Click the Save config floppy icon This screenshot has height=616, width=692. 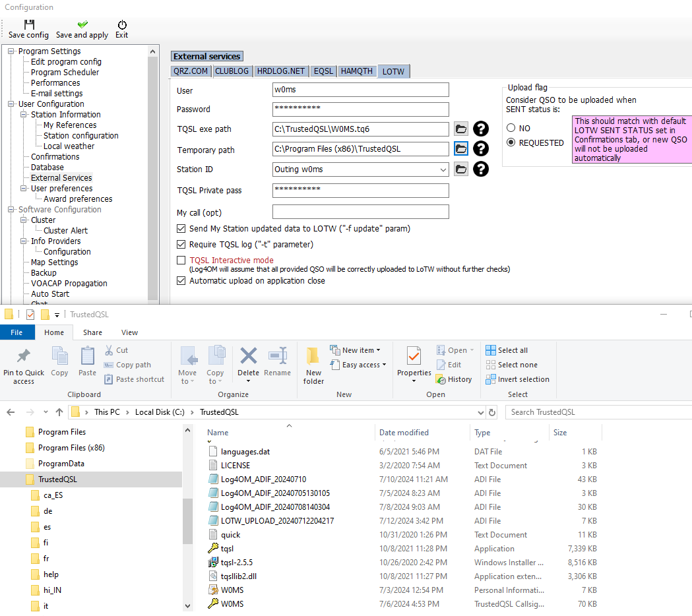point(29,24)
